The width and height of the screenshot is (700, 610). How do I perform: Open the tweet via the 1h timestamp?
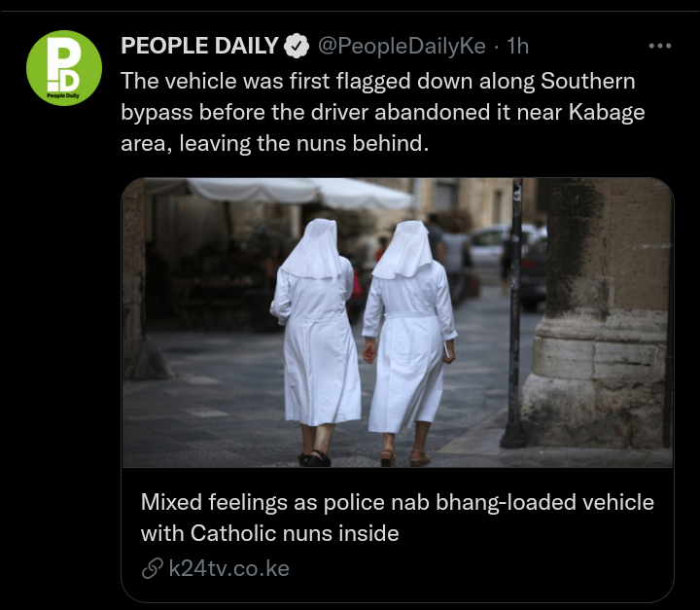point(518,46)
